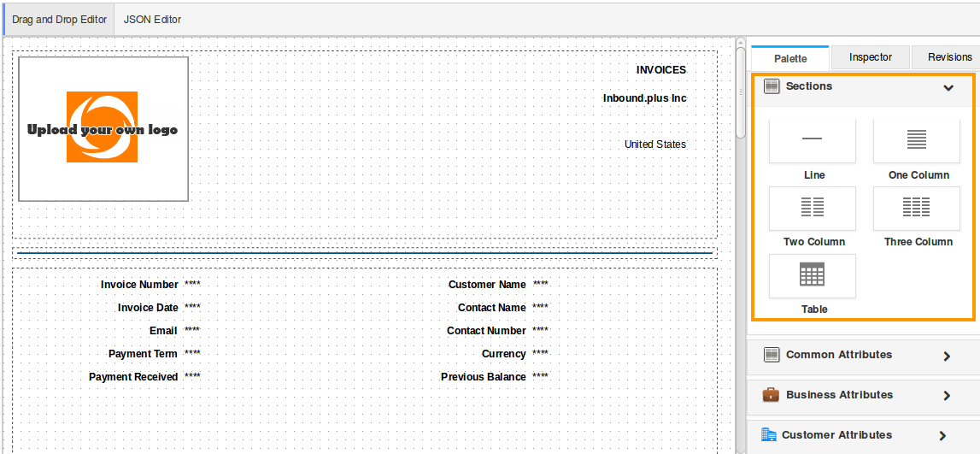Click the Email field label

pyautogui.click(x=163, y=331)
